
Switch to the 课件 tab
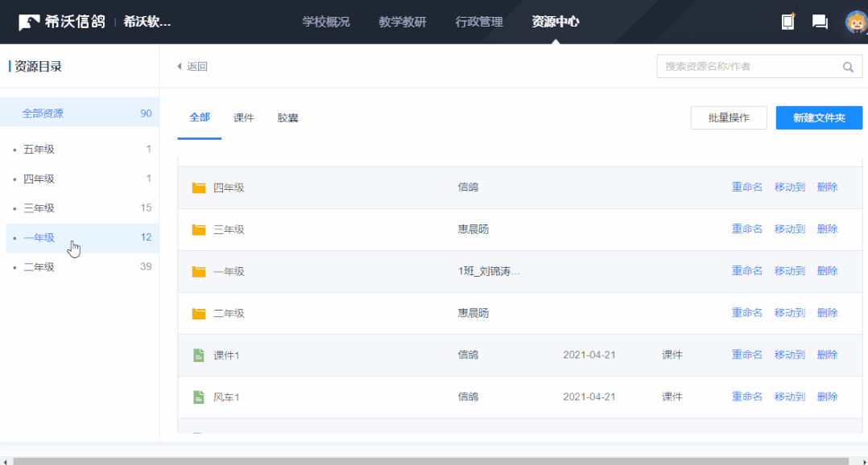click(x=243, y=117)
